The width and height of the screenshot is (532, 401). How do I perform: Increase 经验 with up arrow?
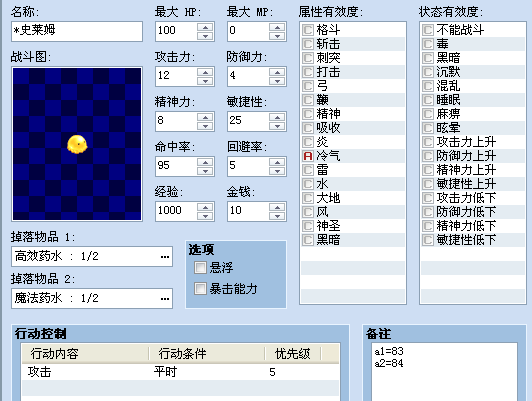click(205, 207)
